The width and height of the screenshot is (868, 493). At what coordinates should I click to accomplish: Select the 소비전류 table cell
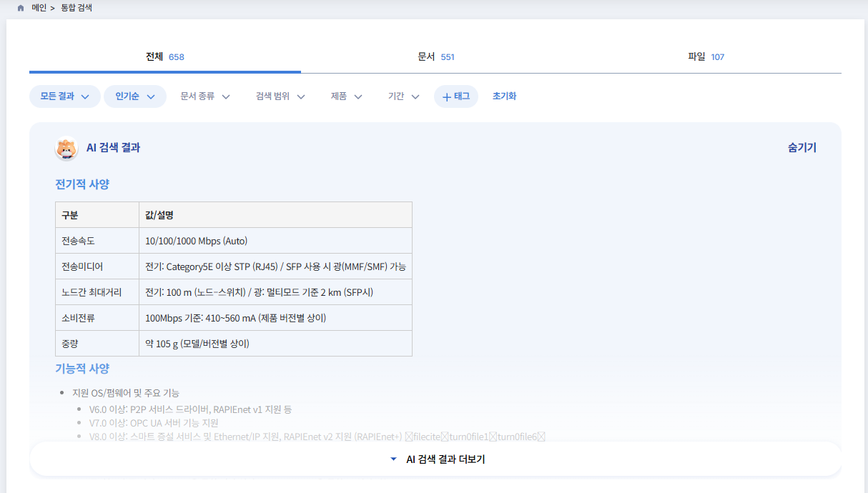[97, 318]
